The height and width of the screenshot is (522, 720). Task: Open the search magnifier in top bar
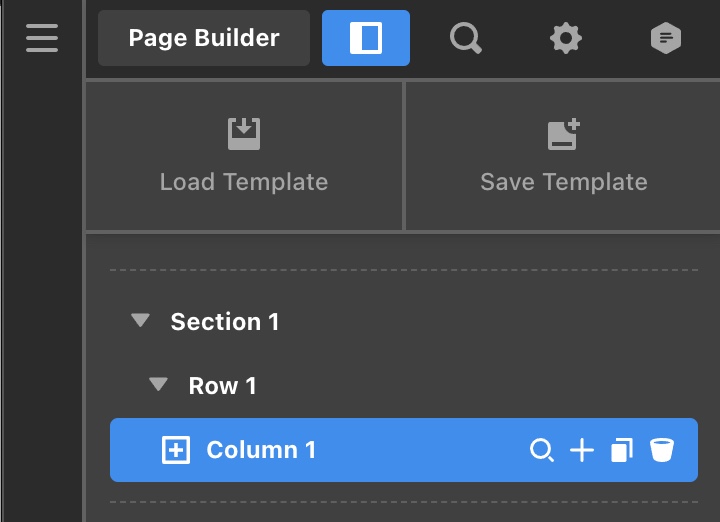(466, 38)
